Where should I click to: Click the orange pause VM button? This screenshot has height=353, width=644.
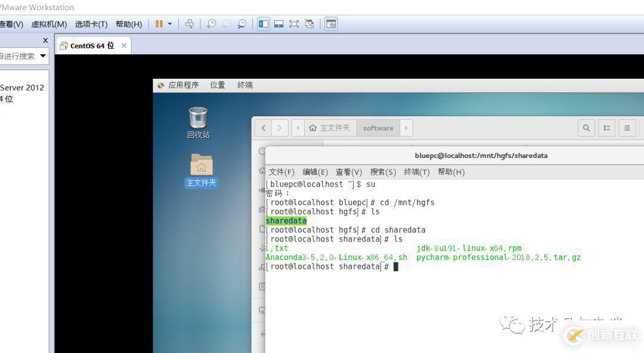click(x=159, y=24)
